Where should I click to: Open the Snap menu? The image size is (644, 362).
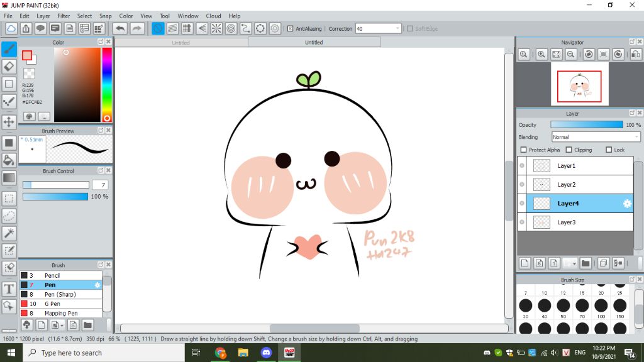pos(105,16)
